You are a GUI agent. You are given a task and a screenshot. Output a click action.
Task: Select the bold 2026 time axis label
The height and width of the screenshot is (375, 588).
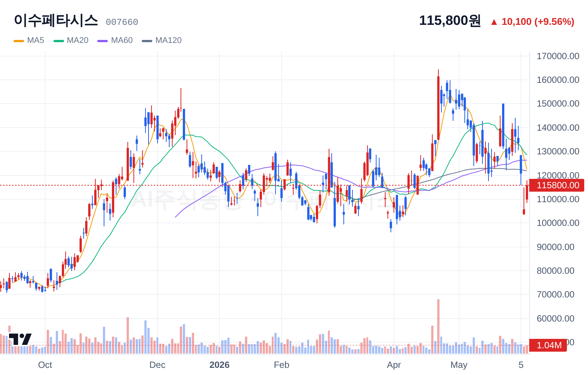219,365
